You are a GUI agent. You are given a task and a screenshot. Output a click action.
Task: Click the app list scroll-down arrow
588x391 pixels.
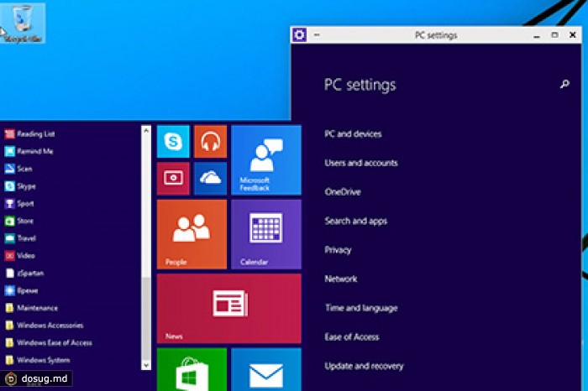pos(146,365)
